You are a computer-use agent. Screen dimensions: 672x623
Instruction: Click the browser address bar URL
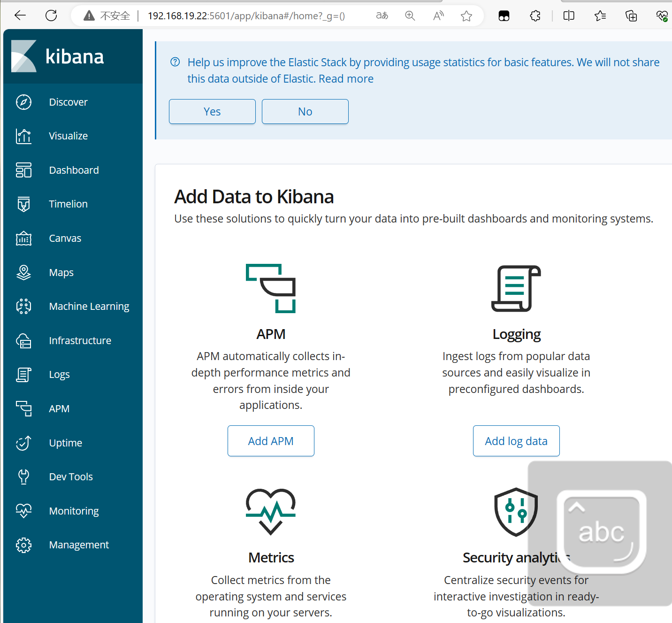pos(246,16)
